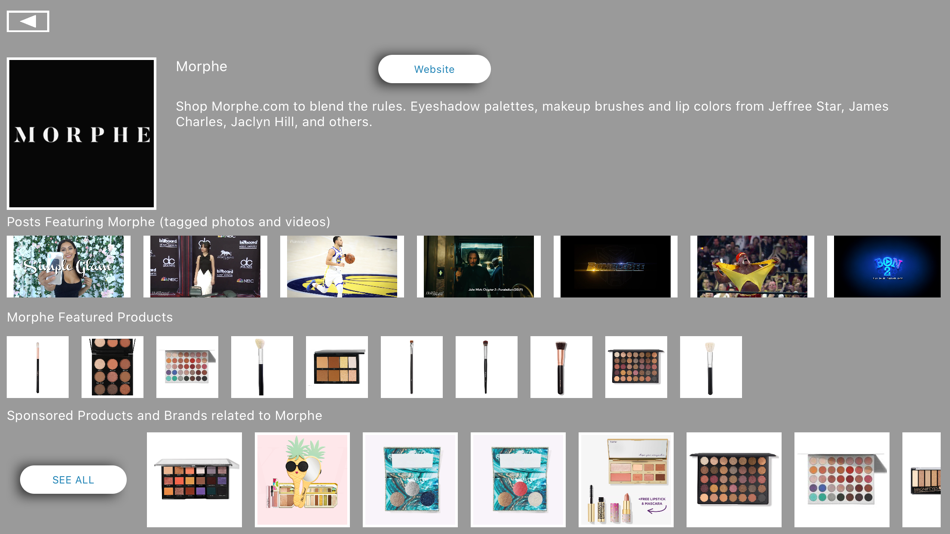Open the sponsored teal marble palette with blue shades
This screenshot has width=950, height=534.
(x=410, y=479)
